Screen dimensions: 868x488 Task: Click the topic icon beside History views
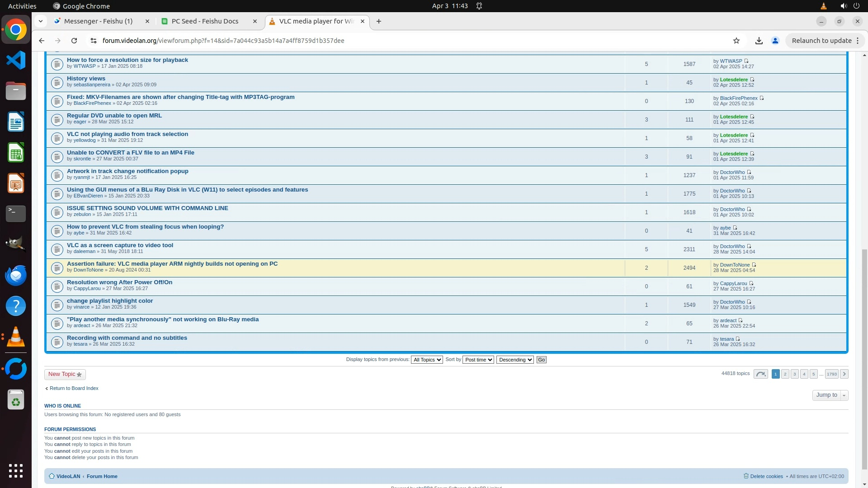click(57, 83)
